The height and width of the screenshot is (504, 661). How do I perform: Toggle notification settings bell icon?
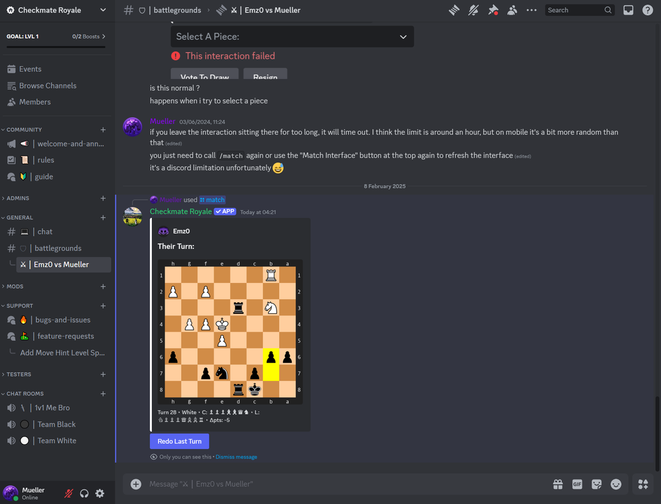(x=473, y=10)
